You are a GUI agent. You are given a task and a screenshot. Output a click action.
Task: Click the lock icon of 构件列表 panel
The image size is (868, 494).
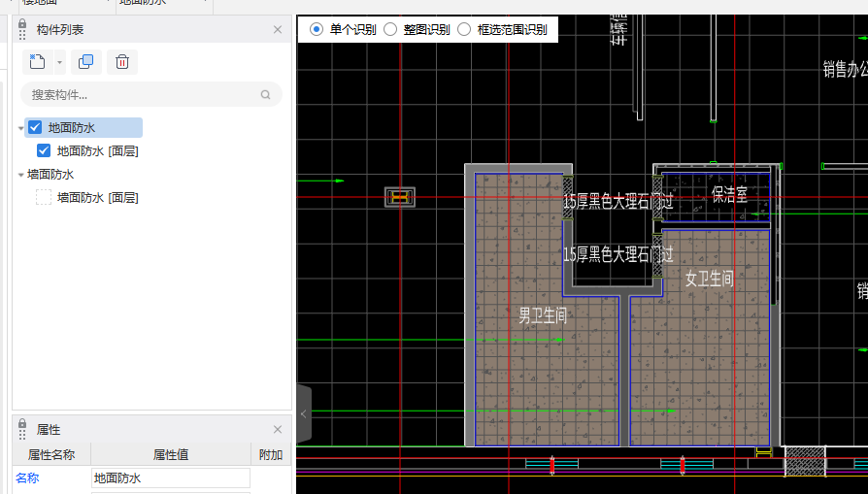click(22, 24)
